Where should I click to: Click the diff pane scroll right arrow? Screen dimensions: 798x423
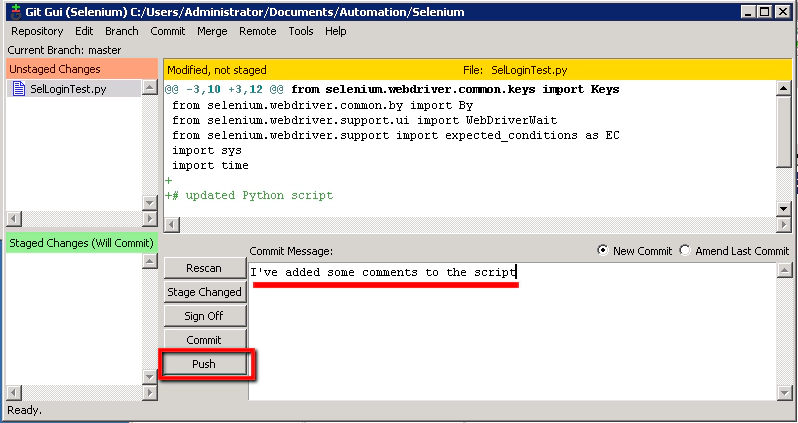click(784, 224)
